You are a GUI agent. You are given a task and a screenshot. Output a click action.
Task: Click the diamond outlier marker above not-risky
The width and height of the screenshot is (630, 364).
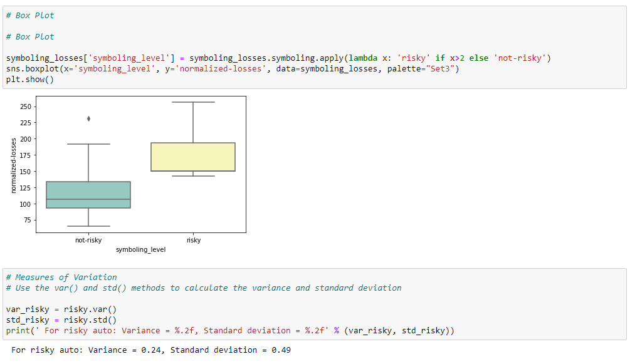point(88,118)
